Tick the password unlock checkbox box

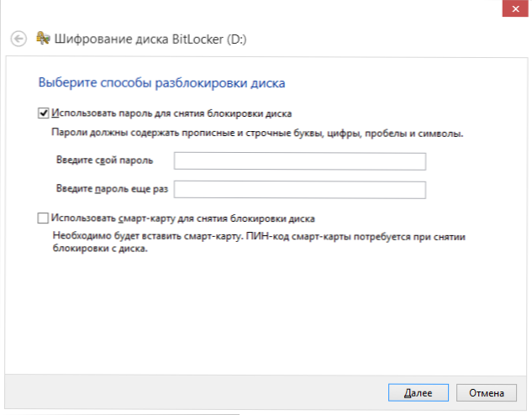43,113
